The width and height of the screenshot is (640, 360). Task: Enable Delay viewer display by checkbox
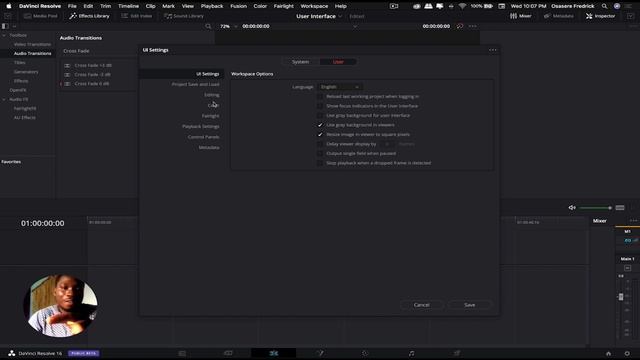coord(320,144)
